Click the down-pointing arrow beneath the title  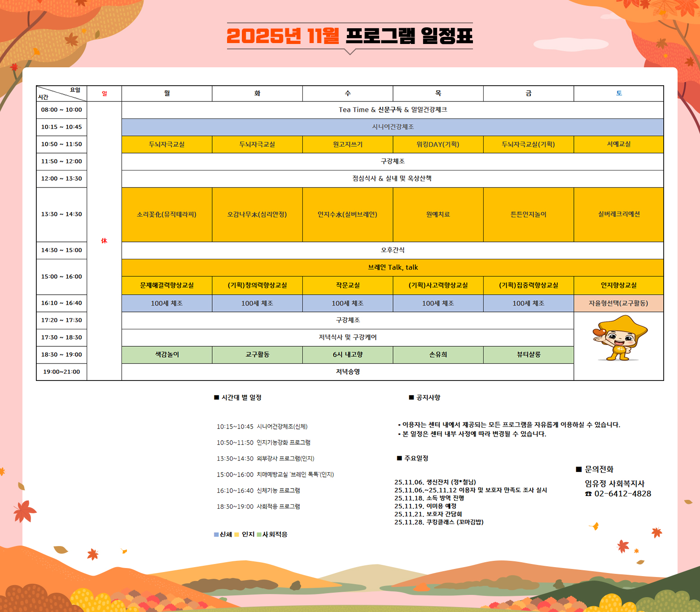click(x=350, y=52)
